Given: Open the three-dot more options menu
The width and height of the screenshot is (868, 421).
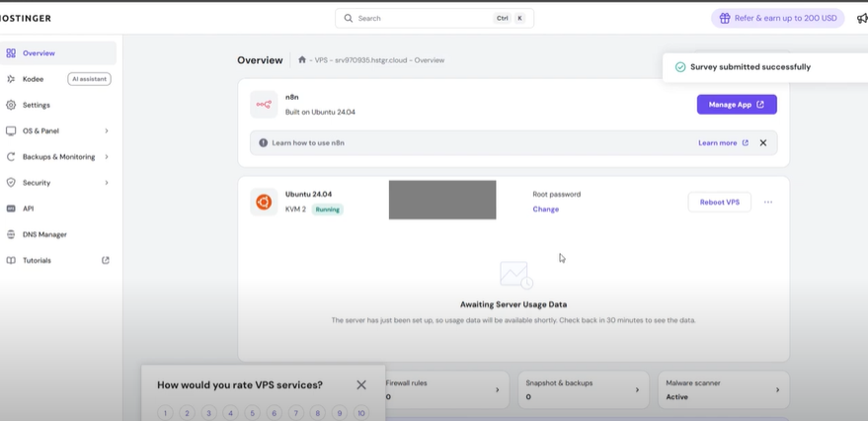Looking at the screenshot, I should [x=768, y=203].
